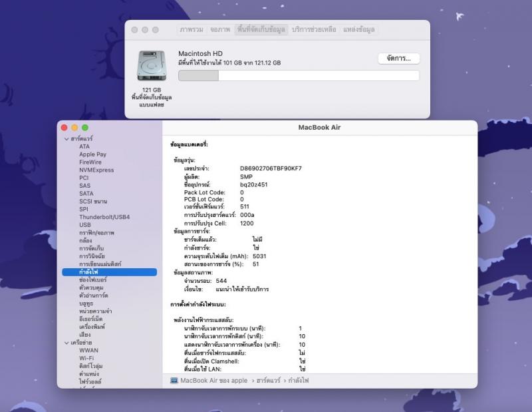Choose การจัดเก็บ in the sidebar
The image size is (532, 412).
(91, 248)
